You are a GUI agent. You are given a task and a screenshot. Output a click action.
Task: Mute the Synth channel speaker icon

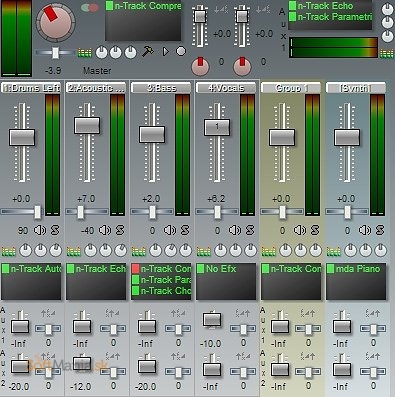pyautogui.click(x=365, y=230)
